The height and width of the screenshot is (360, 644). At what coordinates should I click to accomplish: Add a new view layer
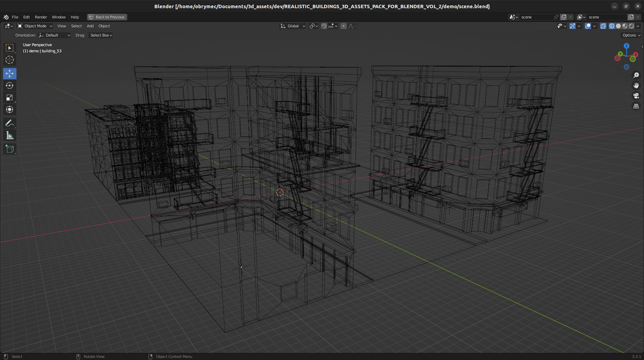click(631, 17)
